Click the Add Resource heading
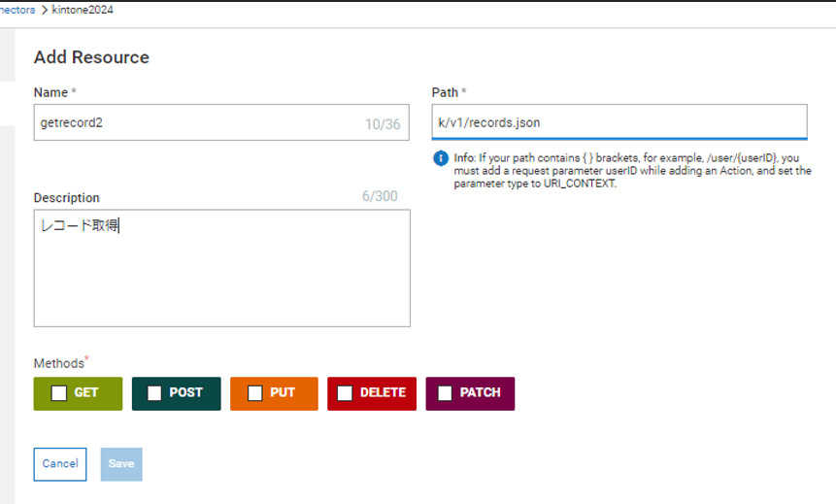Image resolution: width=836 pixels, height=504 pixels. [91, 57]
